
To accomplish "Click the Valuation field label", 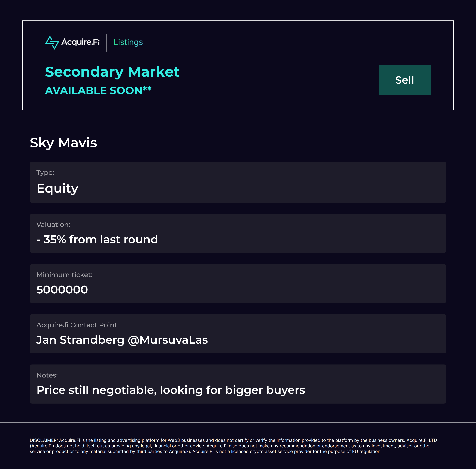I will 53,225.
